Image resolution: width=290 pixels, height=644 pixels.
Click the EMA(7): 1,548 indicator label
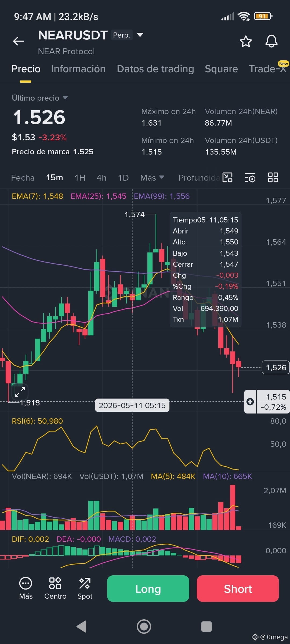[37, 196]
